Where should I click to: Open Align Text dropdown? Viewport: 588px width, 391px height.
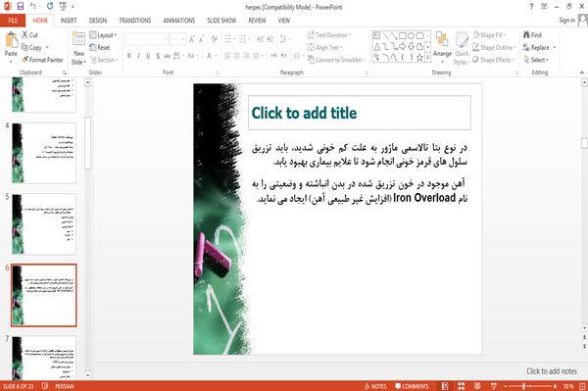324,47
